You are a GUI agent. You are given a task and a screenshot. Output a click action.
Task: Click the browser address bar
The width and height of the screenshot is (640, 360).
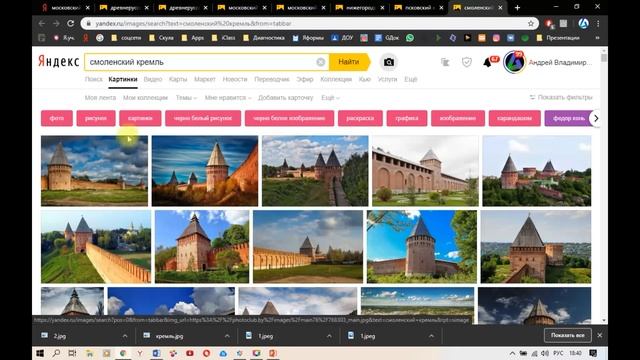click(308, 24)
